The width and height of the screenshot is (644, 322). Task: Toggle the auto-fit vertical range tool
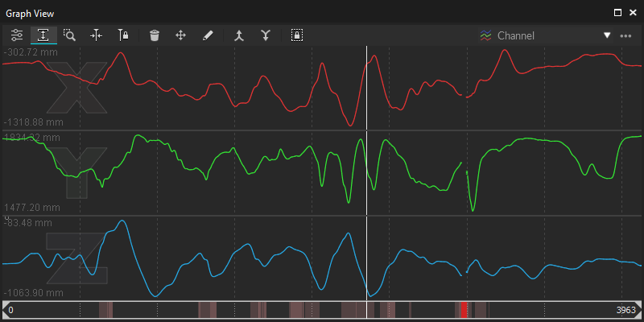click(x=43, y=35)
